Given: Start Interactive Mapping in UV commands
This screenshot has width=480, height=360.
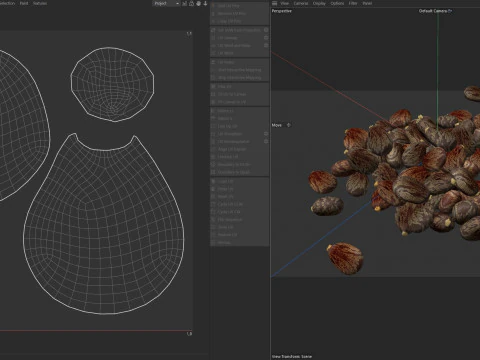Looking at the screenshot, I should (239, 70).
